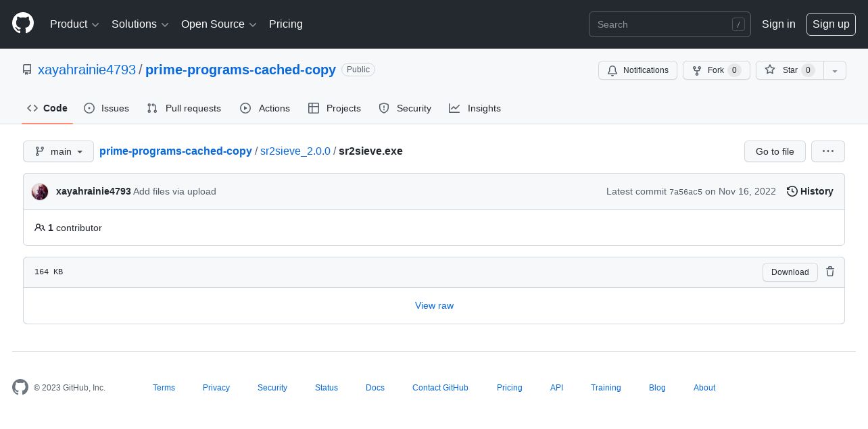Open the Actions tab
Viewport: 868px width, 429px height.
coord(265,108)
